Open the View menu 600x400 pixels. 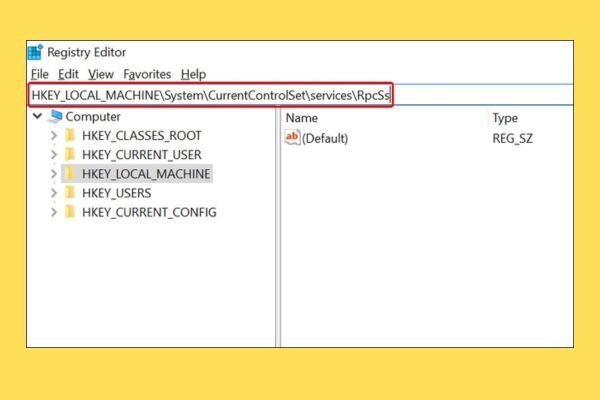pos(101,74)
